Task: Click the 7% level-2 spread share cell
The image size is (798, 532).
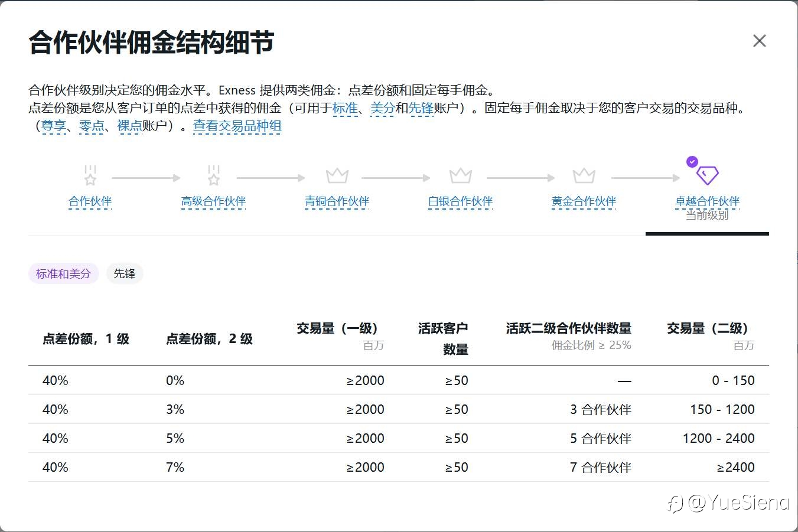Action: coord(175,467)
